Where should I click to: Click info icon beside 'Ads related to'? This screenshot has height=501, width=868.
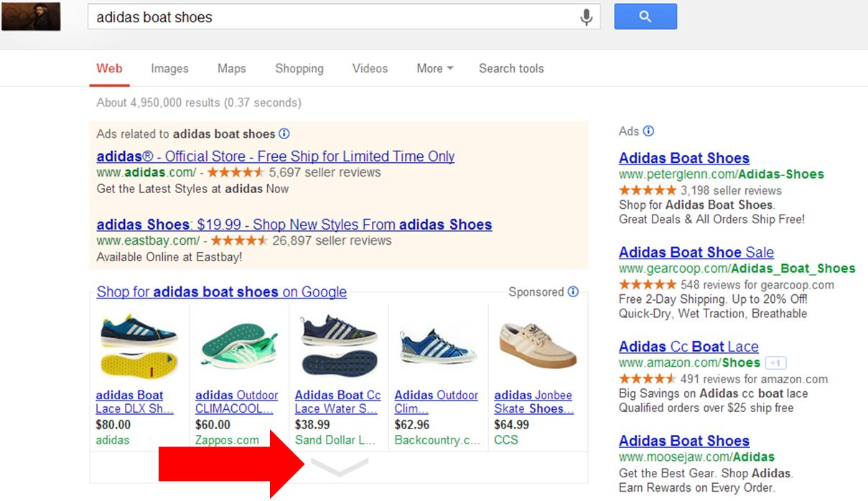[284, 134]
